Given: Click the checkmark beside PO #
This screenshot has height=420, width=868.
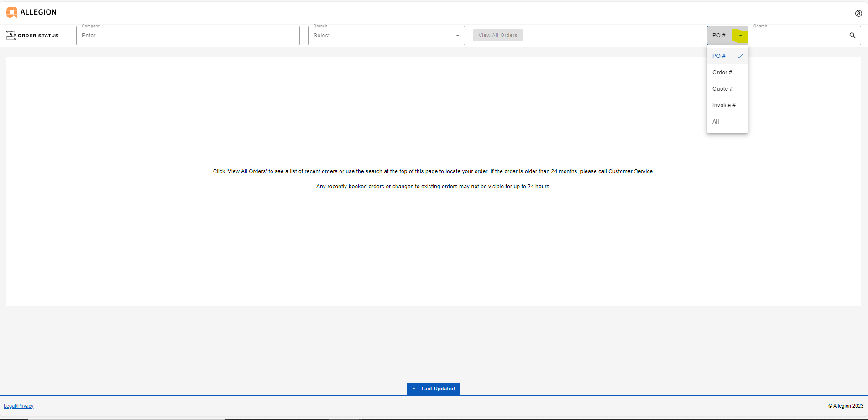Looking at the screenshot, I should pyautogui.click(x=740, y=56).
